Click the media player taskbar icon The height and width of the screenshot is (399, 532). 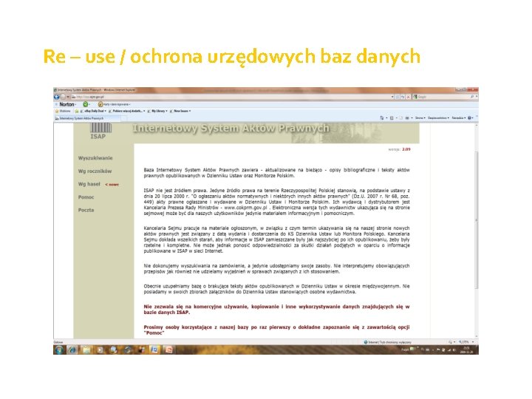click(x=100, y=349)
